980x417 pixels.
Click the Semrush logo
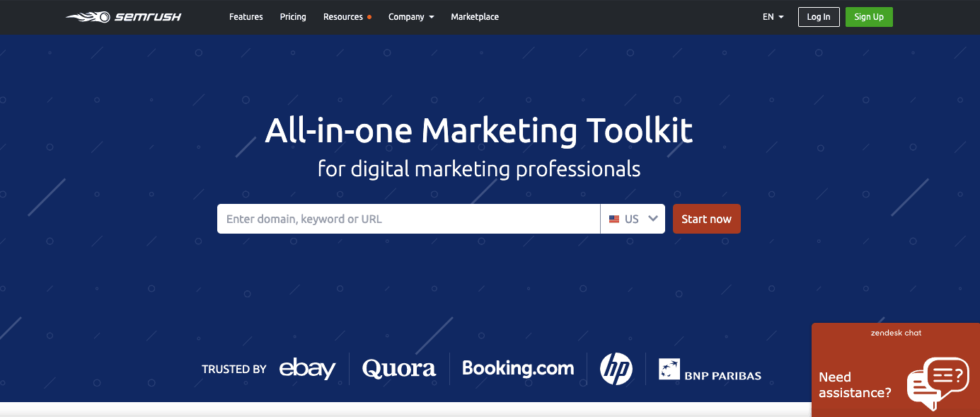coord(124,17)
